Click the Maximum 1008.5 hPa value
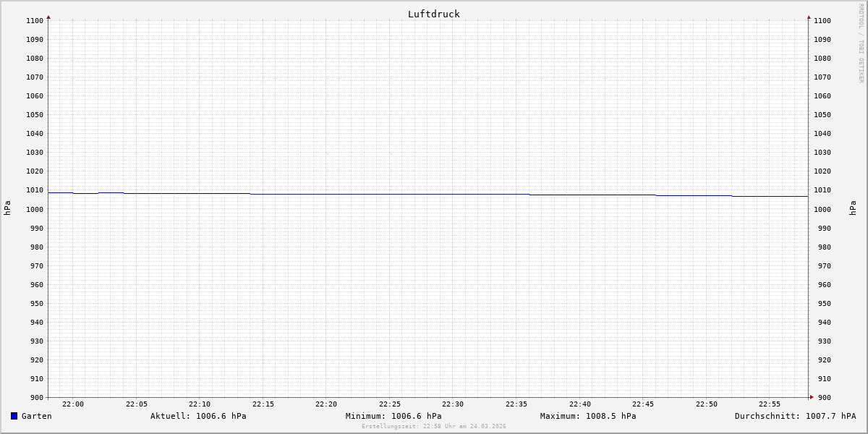This screenshot has width=868, height=434. [588, 416]
